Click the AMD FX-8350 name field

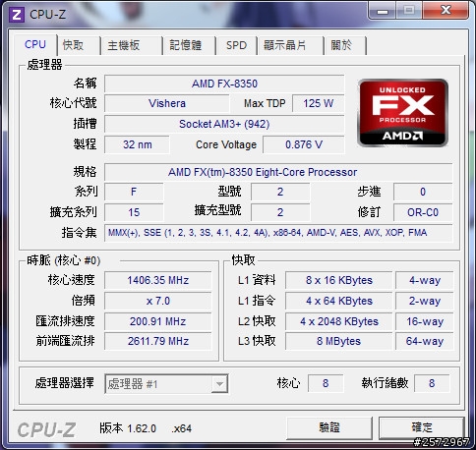[x=224, y=84]
